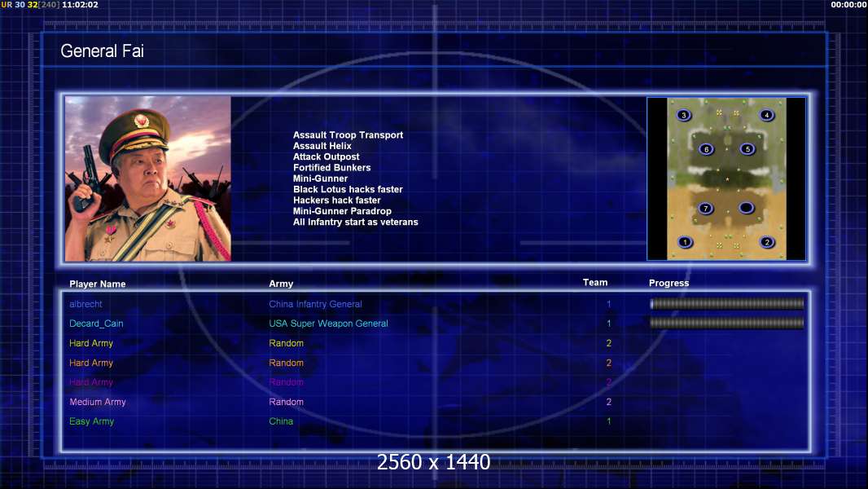Click the dim purple "Hard Army" player name

pos(90,382)
